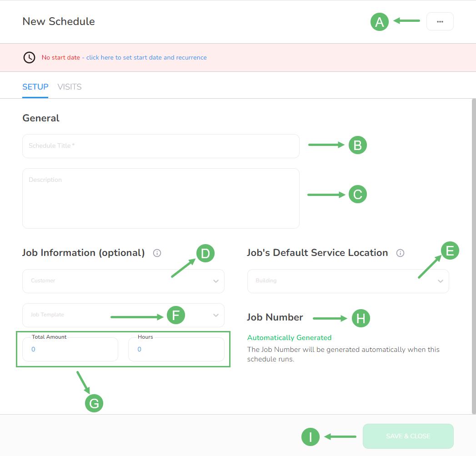This screenshot has height=456, width=476.
Task: Expand the Building dropdown chevron
Action: 441,281
